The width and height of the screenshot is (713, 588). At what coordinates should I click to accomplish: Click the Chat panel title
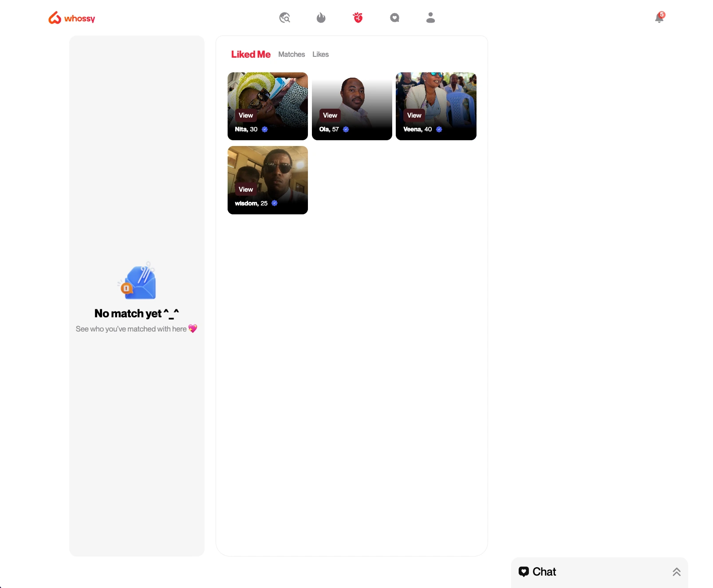[x=544, y=572]
